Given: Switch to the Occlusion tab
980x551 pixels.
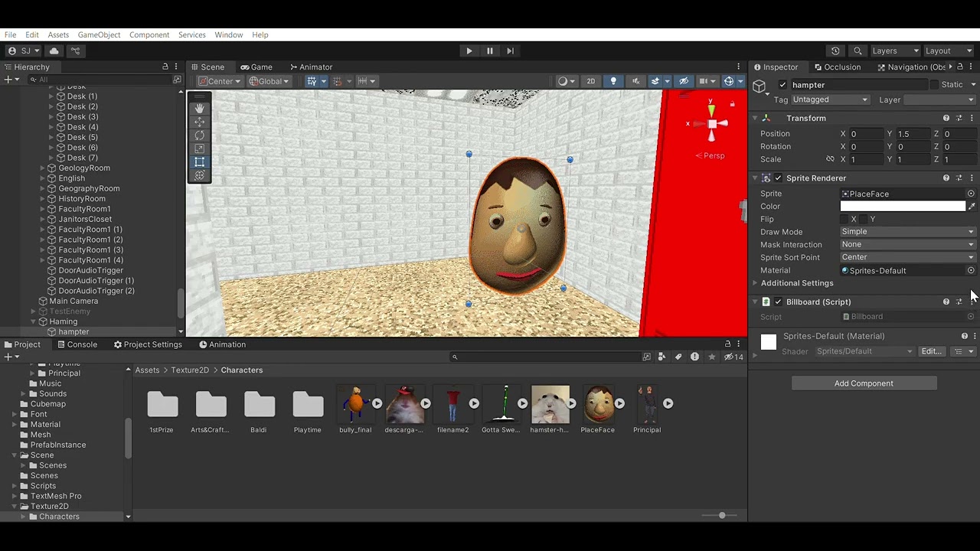Looking at the screenshot, I should (838, 67).
